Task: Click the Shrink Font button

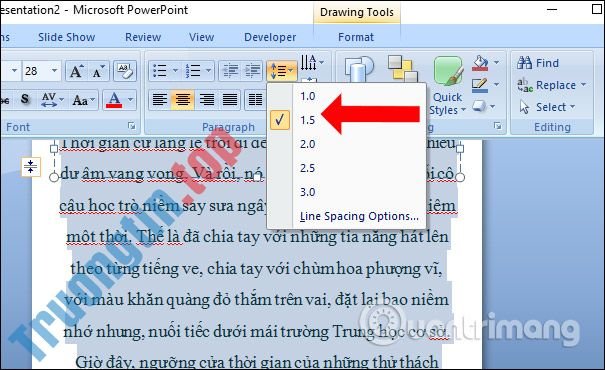Action: (98, 71)
